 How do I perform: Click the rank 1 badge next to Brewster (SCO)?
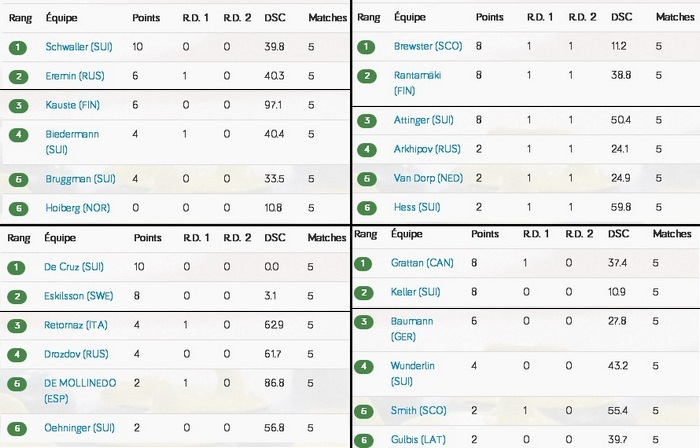[369, 46]
